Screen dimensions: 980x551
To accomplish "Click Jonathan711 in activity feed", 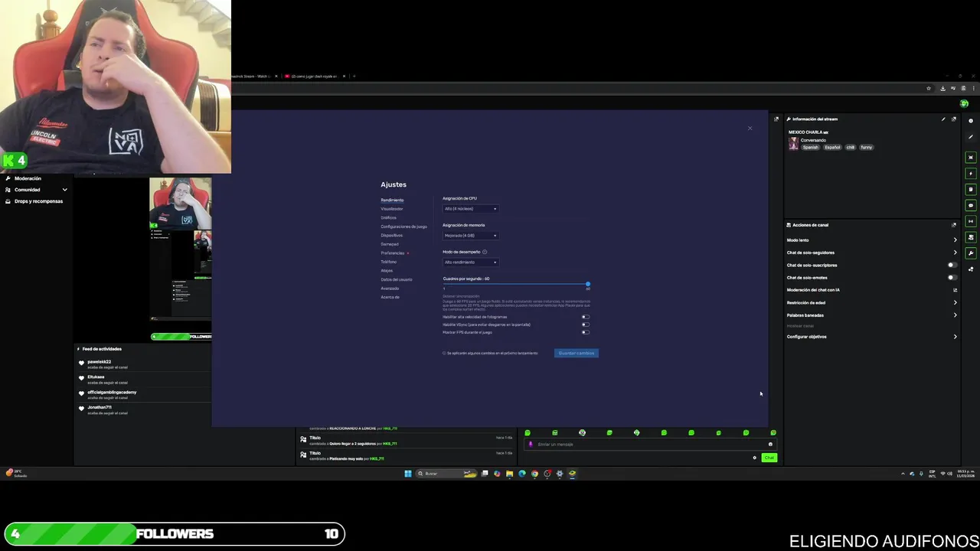I will click(100, 407).
